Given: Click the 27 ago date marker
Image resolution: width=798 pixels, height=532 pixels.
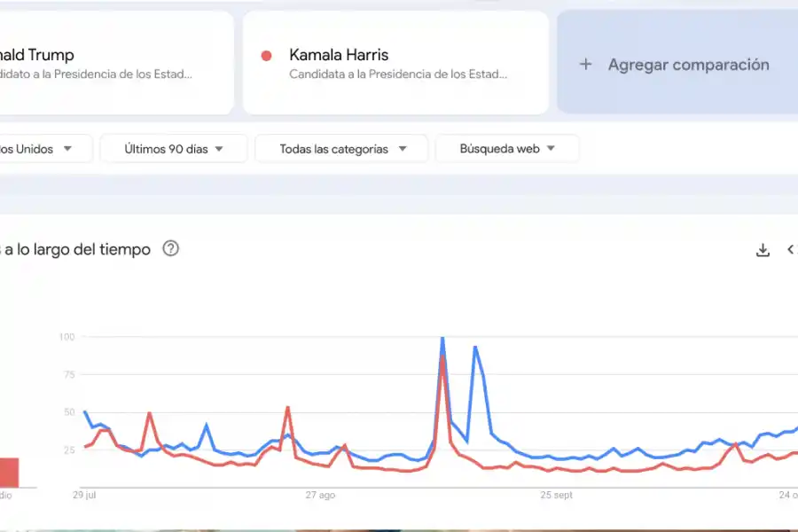Looking at the screenshot, I should point(320,496).
